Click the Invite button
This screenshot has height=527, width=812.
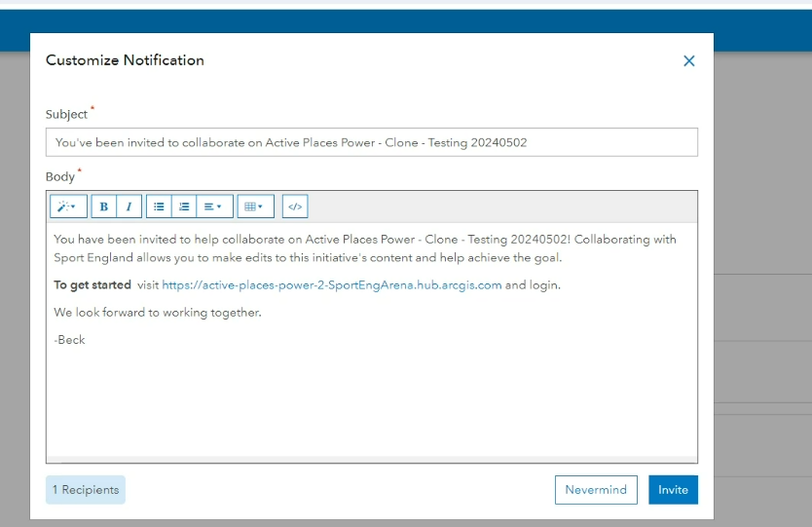[673, 490]
